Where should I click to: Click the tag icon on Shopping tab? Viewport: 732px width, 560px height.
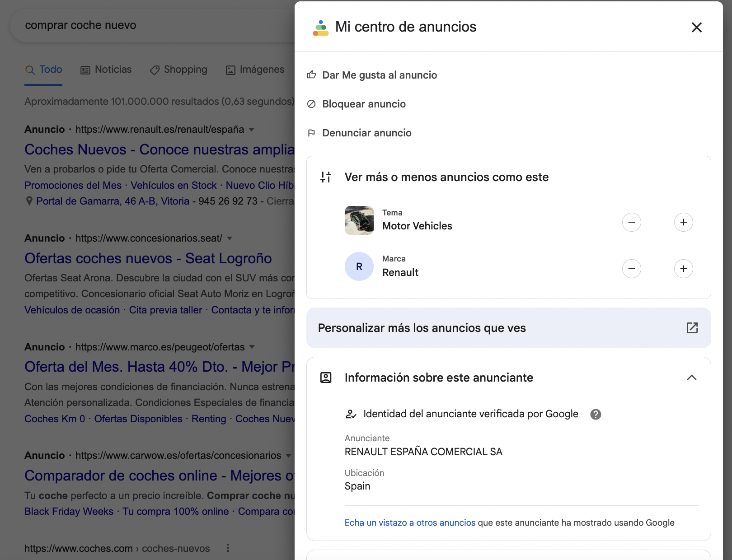pos(155,70)
